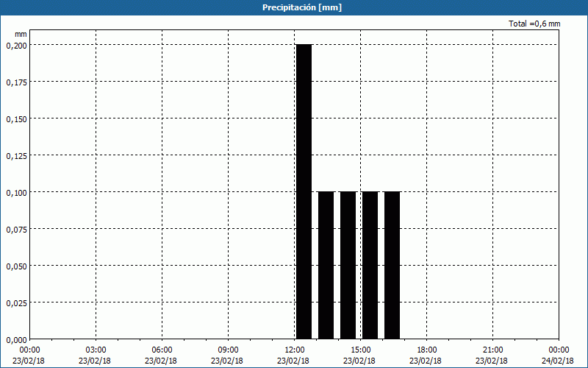Select the 0,175 y-axis label
The image size is (588, 368).
[17, 82]
